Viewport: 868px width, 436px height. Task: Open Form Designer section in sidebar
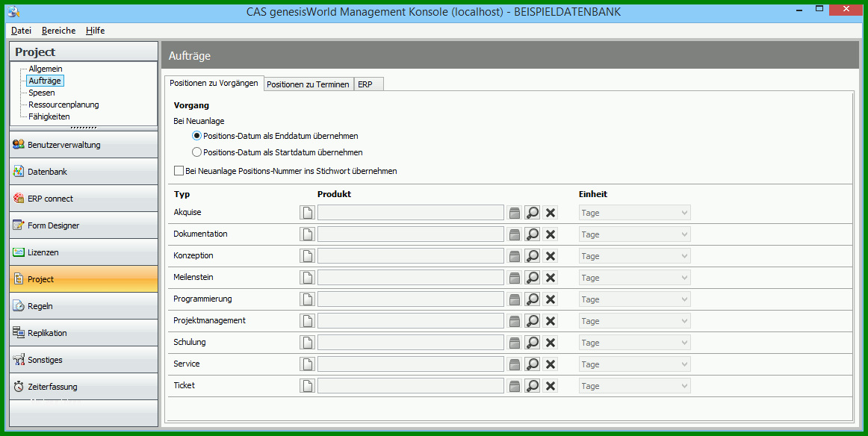tap(84, 225)
